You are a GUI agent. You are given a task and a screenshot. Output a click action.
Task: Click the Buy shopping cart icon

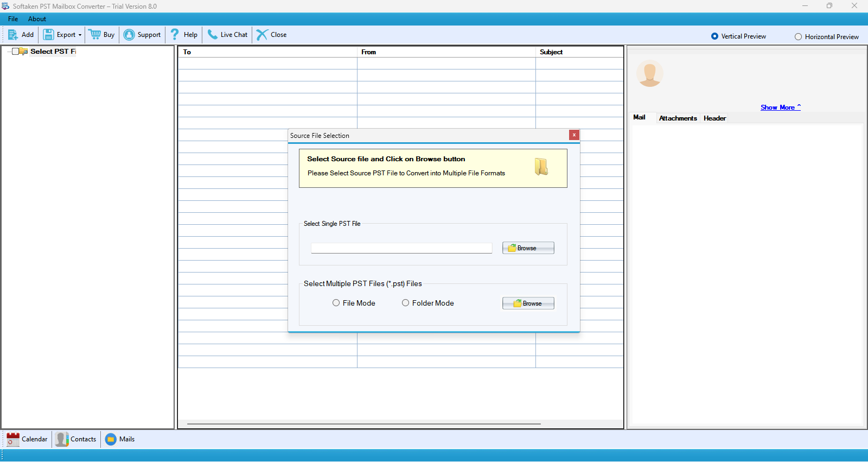coord(95,35)
